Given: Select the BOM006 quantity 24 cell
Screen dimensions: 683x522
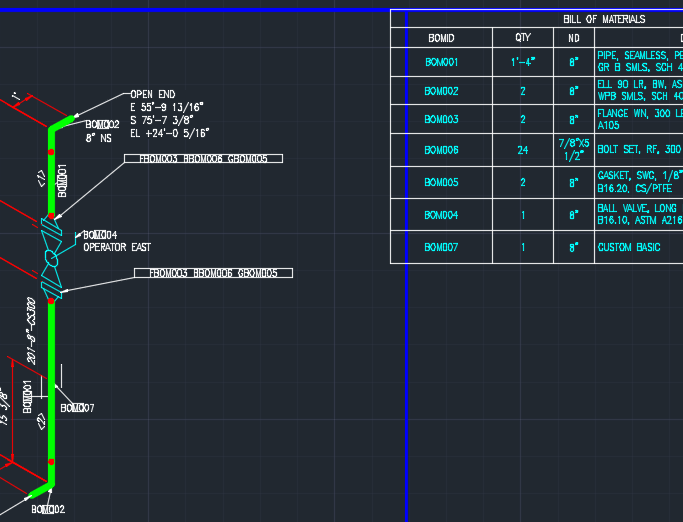Looking at the screenshot, I should pos(523,150).
